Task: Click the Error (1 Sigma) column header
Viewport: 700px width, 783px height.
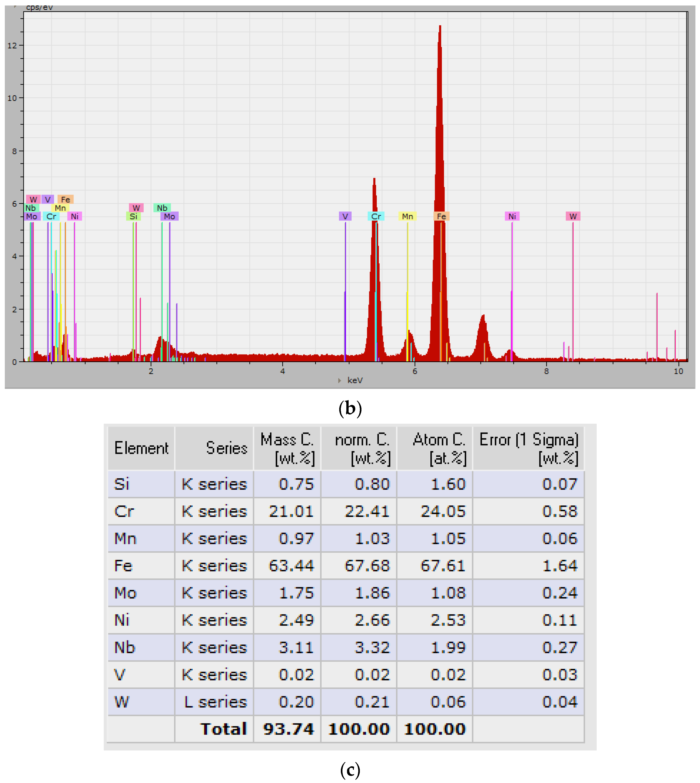Action: point(528,448)
